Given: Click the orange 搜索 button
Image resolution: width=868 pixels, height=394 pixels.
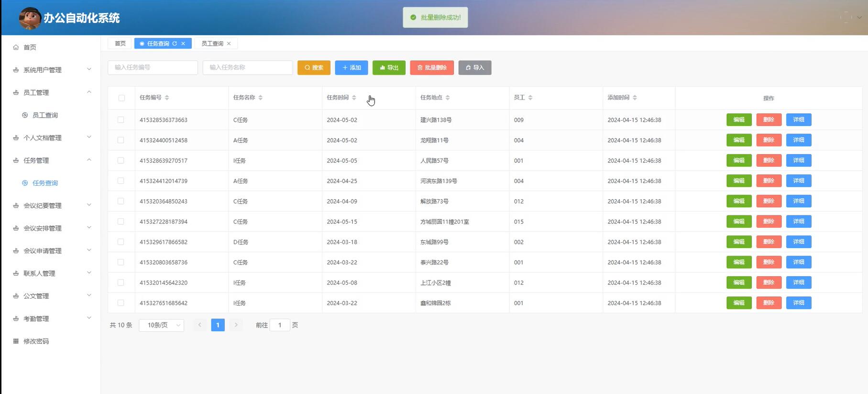Looking at the screenshot, I should (314, 68).
